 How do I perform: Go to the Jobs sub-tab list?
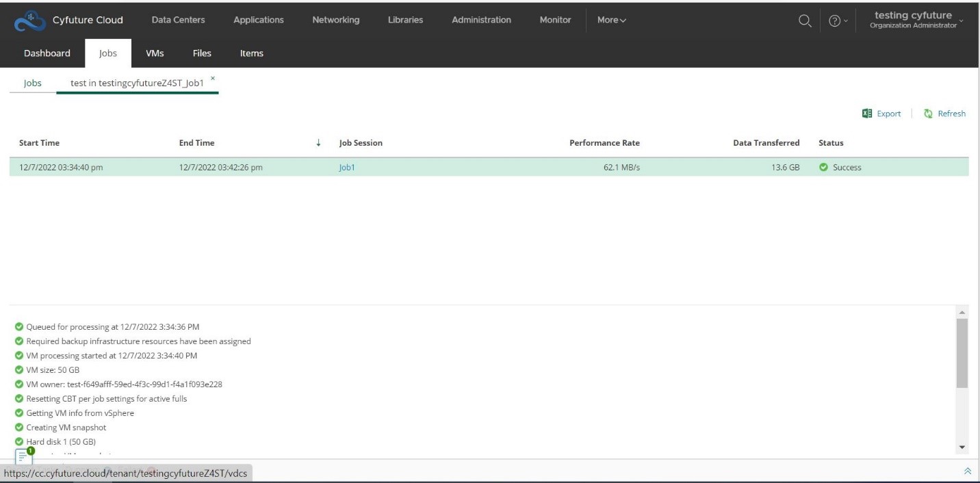tap(33, 83)
